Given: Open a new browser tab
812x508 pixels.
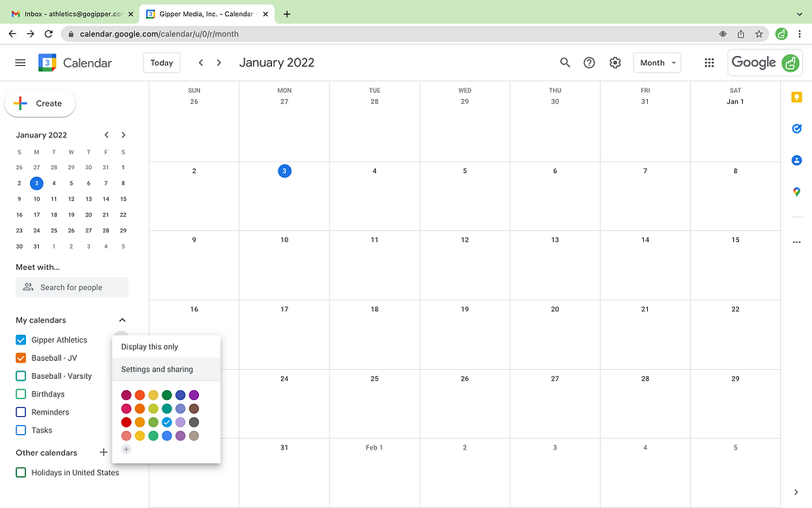Looking at the screenshot, I should click(x=287, y=14).
